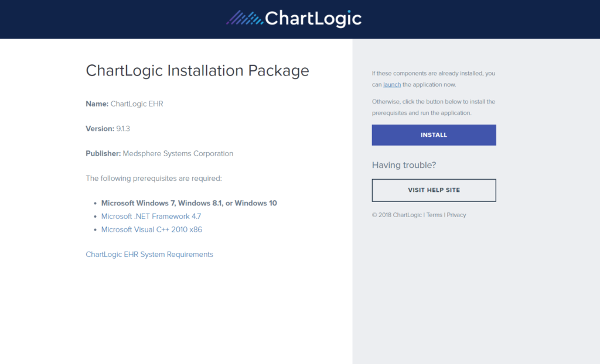Click the '© 2018 ChartLogic' copyright text
This screenshot has width=600, height=364.
(397, 215)
